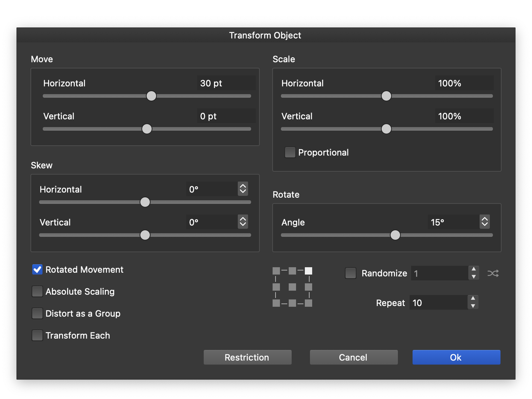
Task: Click the Skew Horizontal stepper arrows
Action: coord(243,189)
